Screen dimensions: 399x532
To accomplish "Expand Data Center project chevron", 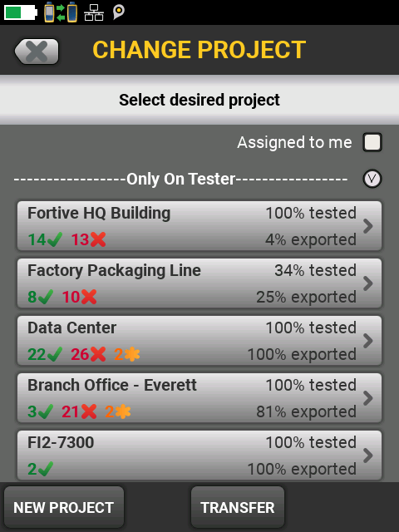I will (368, 341).
